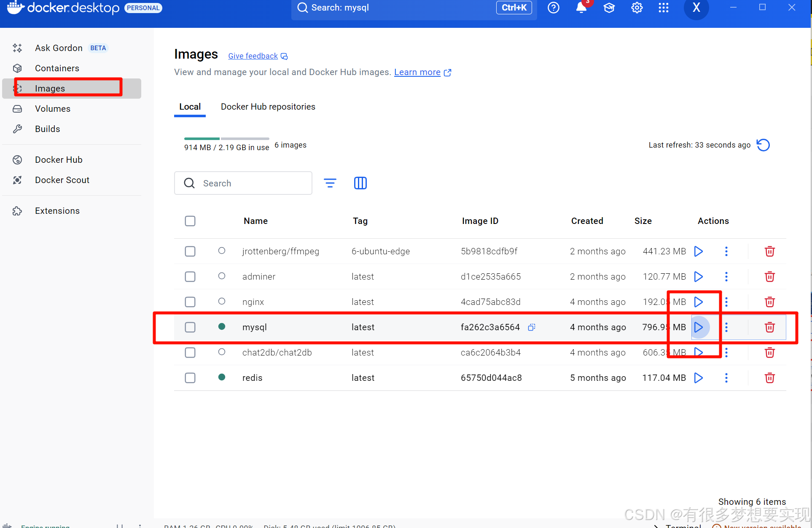The image size is (812, 528).
Task: Open more actions menu for mysql
Action: pyautogui.click(x=726, y=327)
